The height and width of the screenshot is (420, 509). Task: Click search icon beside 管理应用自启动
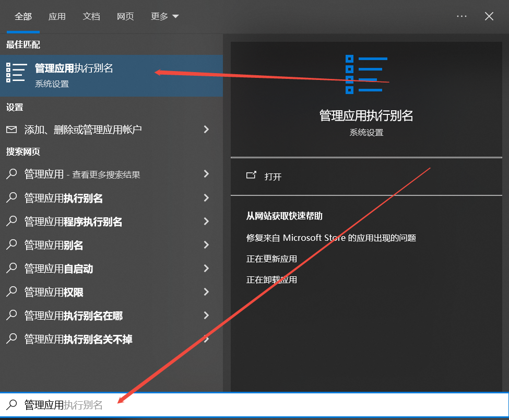[11, 268]
